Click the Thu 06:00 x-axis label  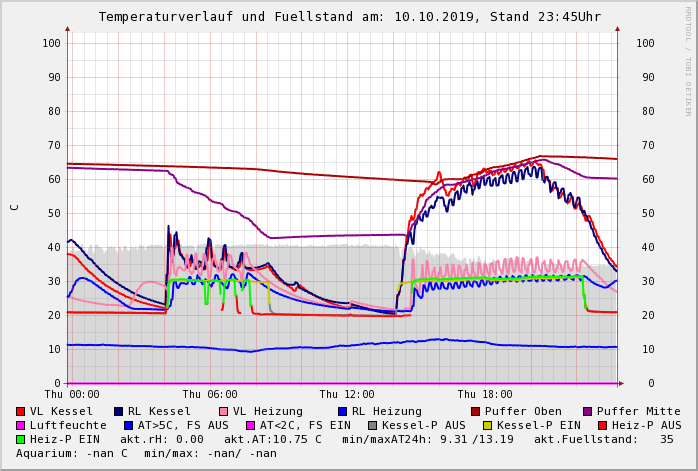(x=210, y=395)
